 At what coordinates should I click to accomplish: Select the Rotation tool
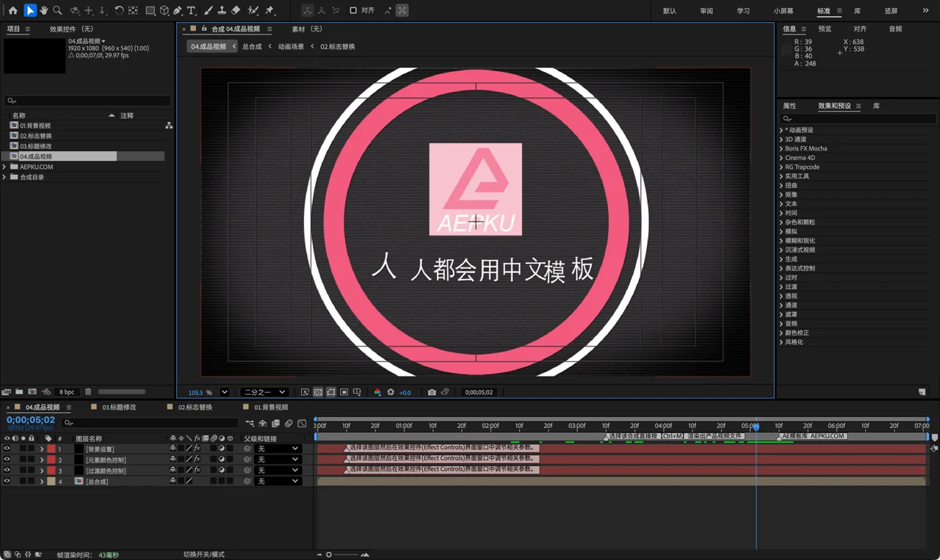tap(119, 10)
